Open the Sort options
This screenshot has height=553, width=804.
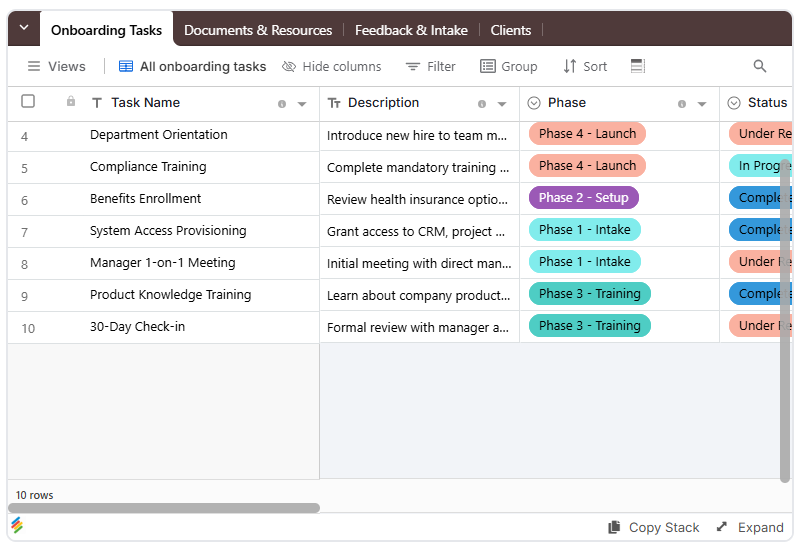pos(585,66)
